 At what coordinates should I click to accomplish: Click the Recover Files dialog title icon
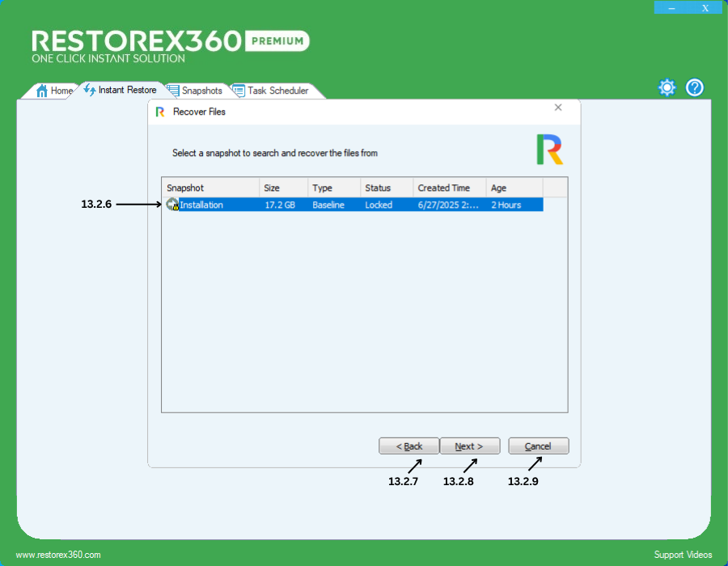[x=160, y=112]
